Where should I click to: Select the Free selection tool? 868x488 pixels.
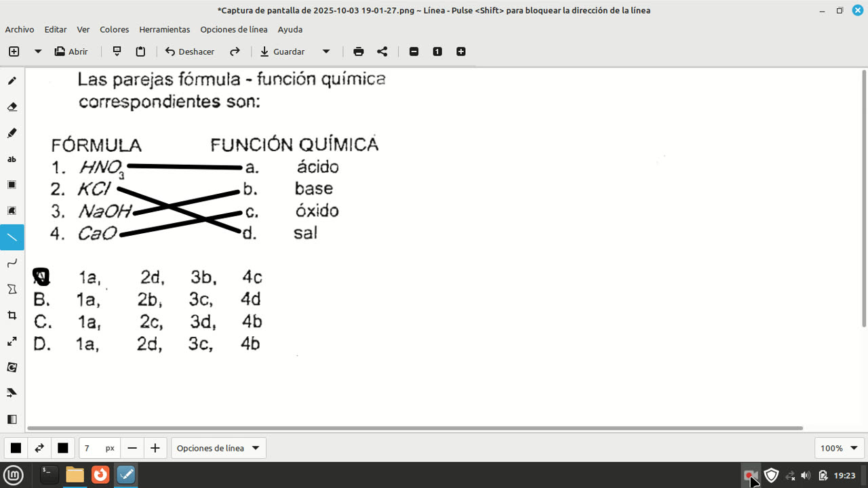12,211
